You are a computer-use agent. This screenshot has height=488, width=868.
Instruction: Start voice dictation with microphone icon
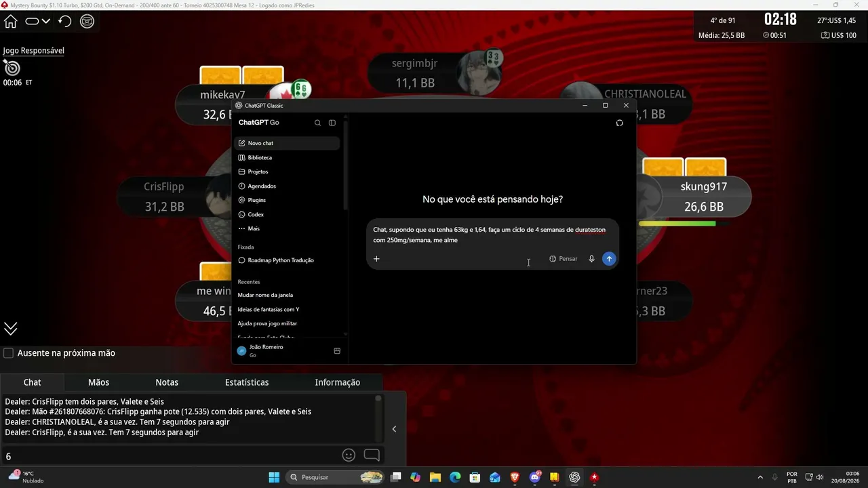[x=591, y=258]
